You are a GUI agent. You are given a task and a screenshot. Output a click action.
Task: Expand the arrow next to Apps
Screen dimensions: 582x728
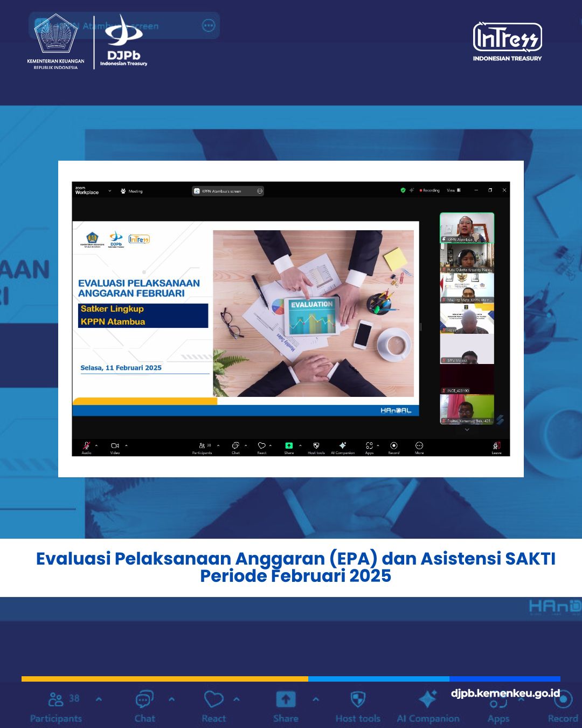click(378, 445)
